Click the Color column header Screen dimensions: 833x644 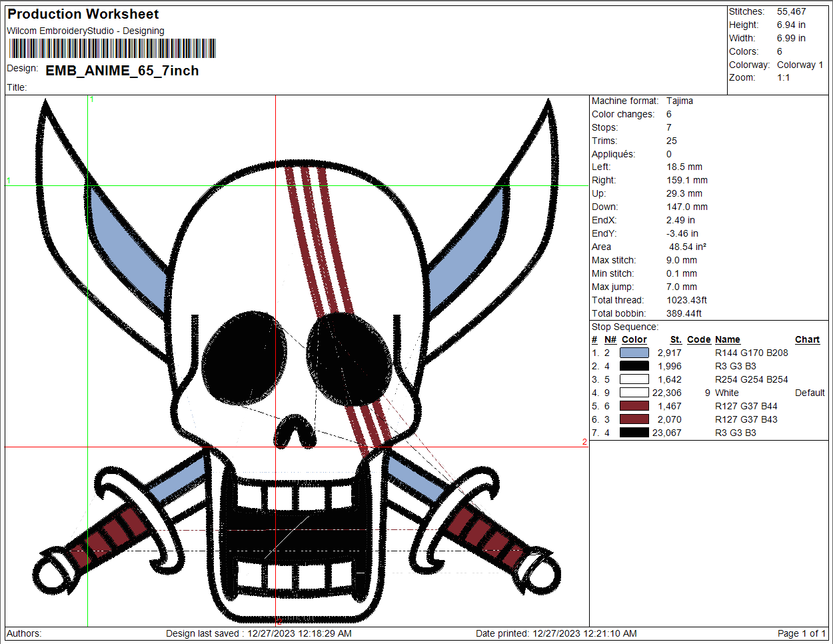tap(634, 339)
